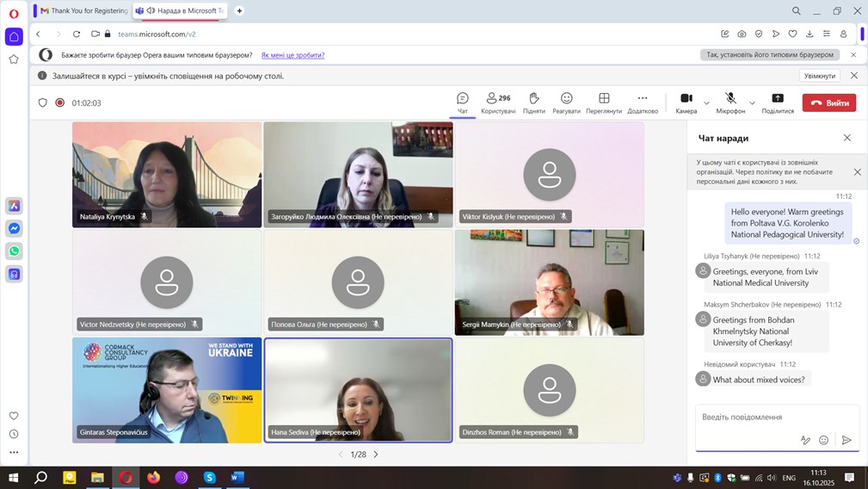
Task: Click the Увімкнути notifications button
Action: pyautogui.click(x=820, y=76)
